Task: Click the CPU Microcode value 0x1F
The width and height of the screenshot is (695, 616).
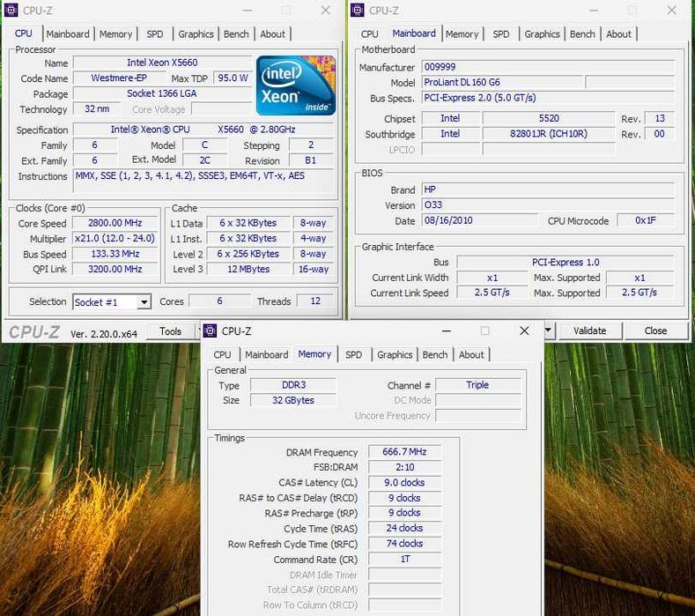Action: pos(646,220)
